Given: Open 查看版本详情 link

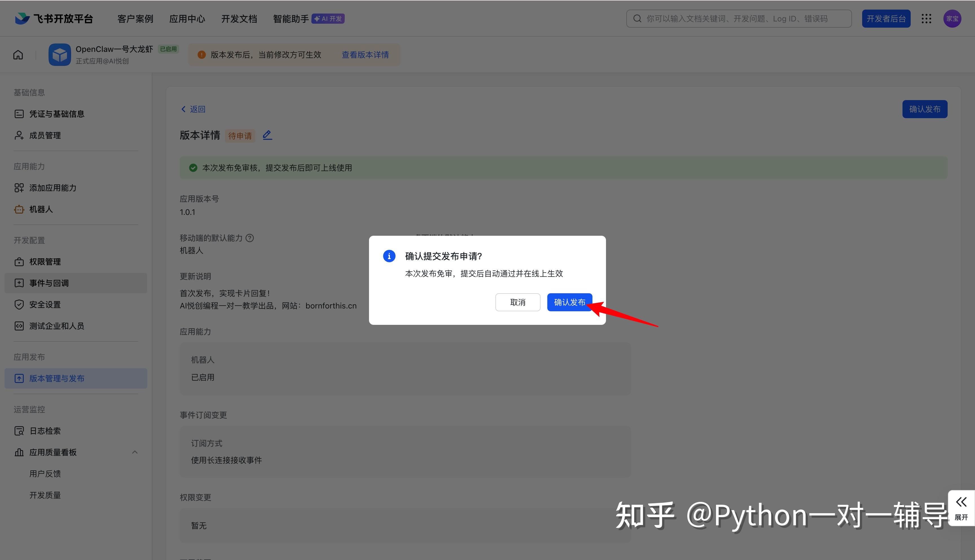Looking at the screenshot, I should tap(365, 55).
